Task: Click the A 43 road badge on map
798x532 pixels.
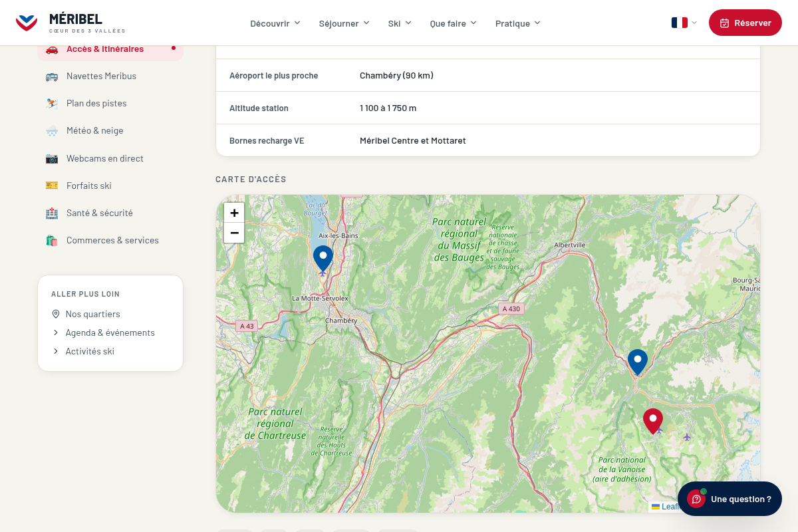Action: click(x=247, y=326)
